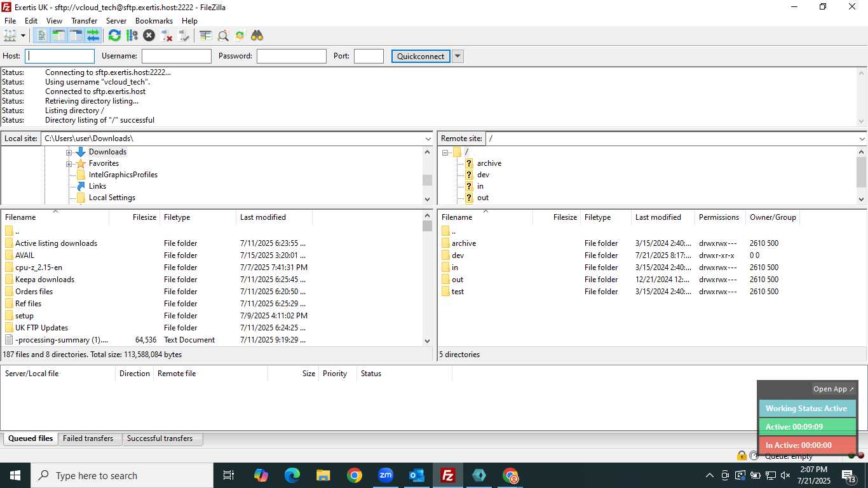The height and width of the screenshot is (488, 868).
Task: Click the Quickconnect button
Action: pyautogui.click(x=421, y=56)
